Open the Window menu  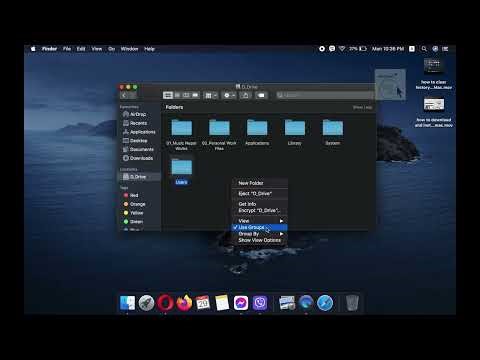pyautogui.click(x=129, y=49)
